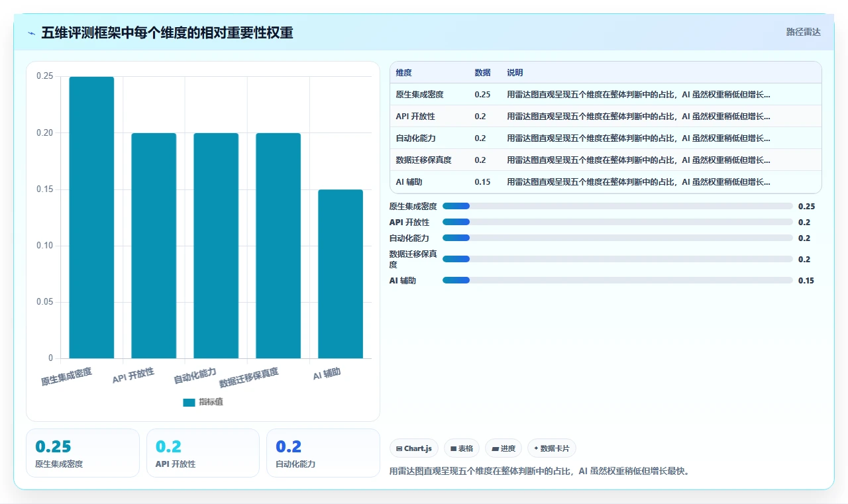Viewport: 848px width, 504px height.
Task: Click the 0.25 value in table
Action: [x=482, y=94]
